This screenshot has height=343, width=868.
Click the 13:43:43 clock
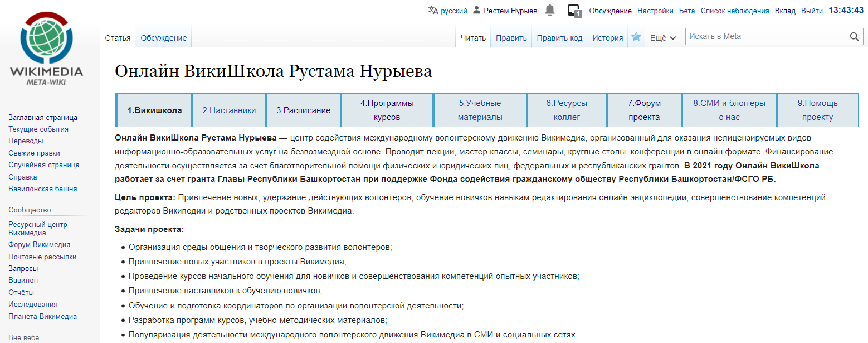[846, 10]
